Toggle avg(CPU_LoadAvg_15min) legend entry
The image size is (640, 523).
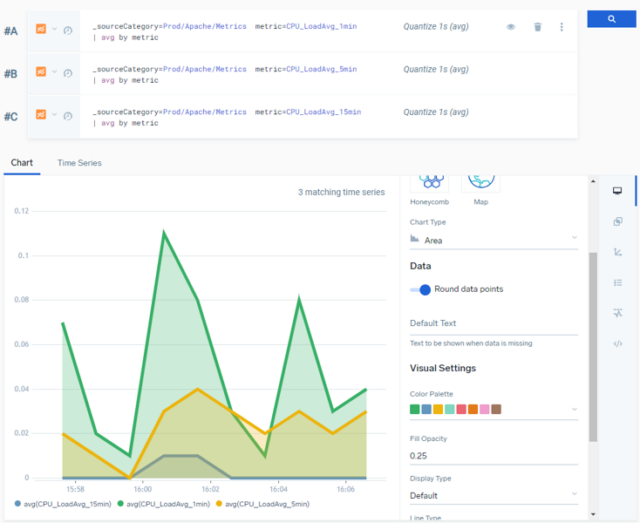click(63, 504)
